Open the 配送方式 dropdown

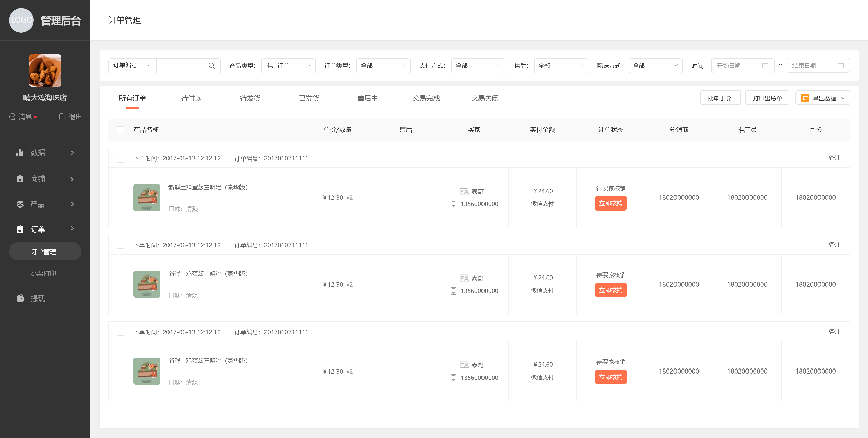pyautogui.click(x=656, y=66)
